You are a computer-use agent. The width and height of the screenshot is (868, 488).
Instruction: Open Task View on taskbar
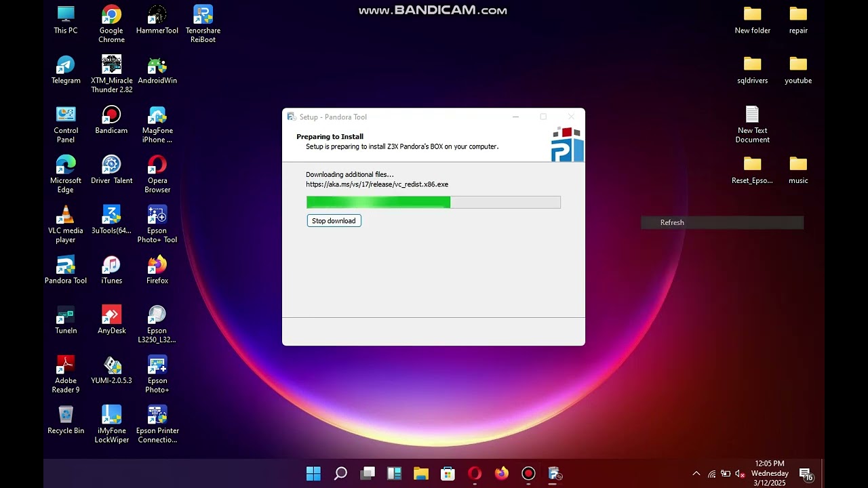tap(368, 473)
